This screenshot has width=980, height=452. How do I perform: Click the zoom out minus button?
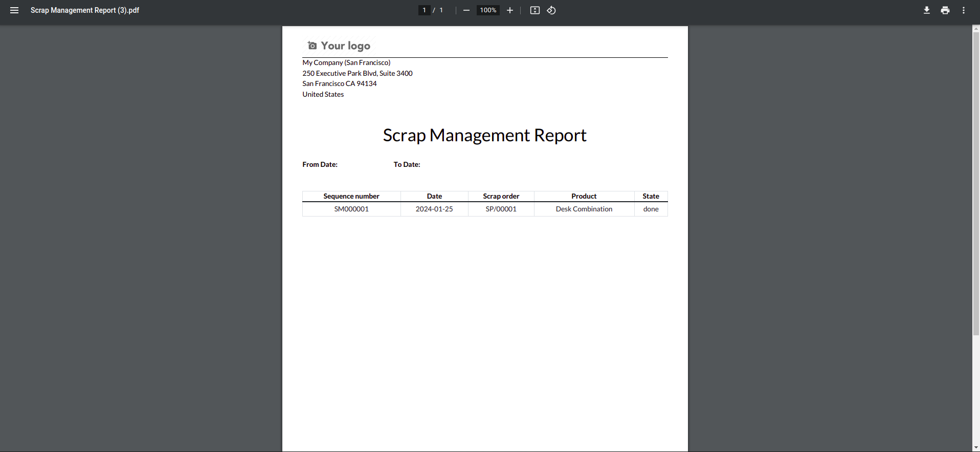(x=466, y=10)
